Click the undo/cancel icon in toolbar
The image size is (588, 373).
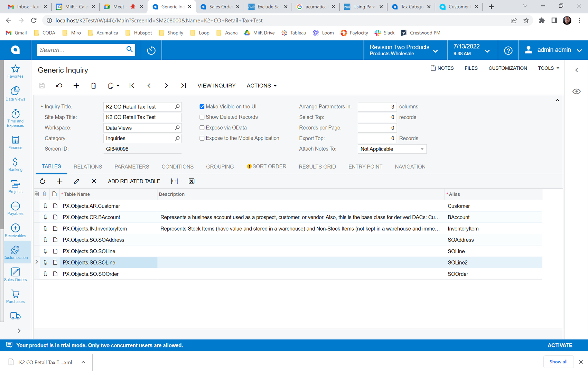click(59, 86)
